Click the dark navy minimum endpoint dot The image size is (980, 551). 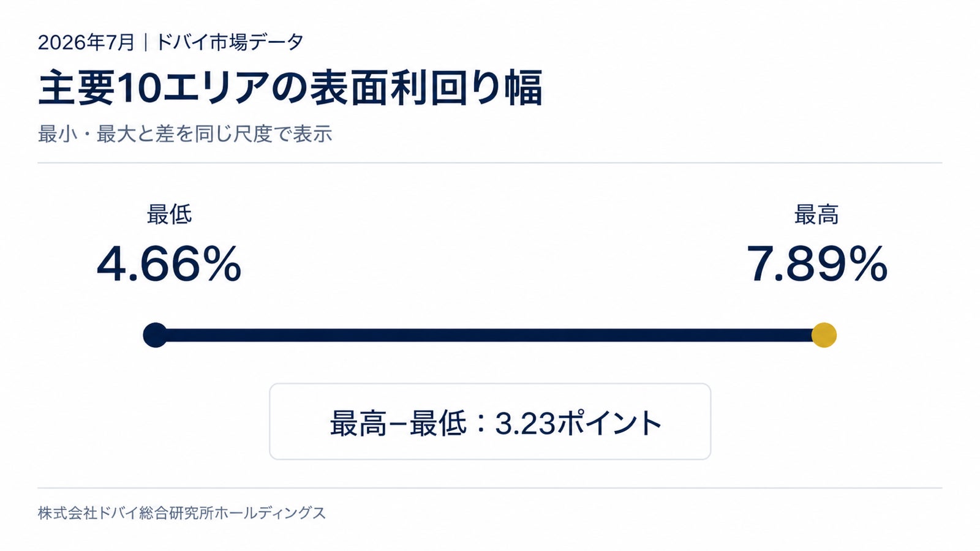click(x=155, y=335)
